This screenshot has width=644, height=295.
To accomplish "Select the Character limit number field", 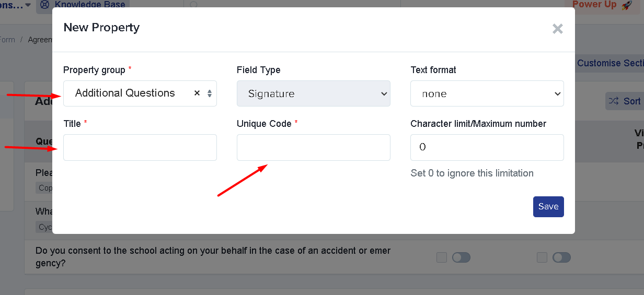I will click(x=487, y=147).
